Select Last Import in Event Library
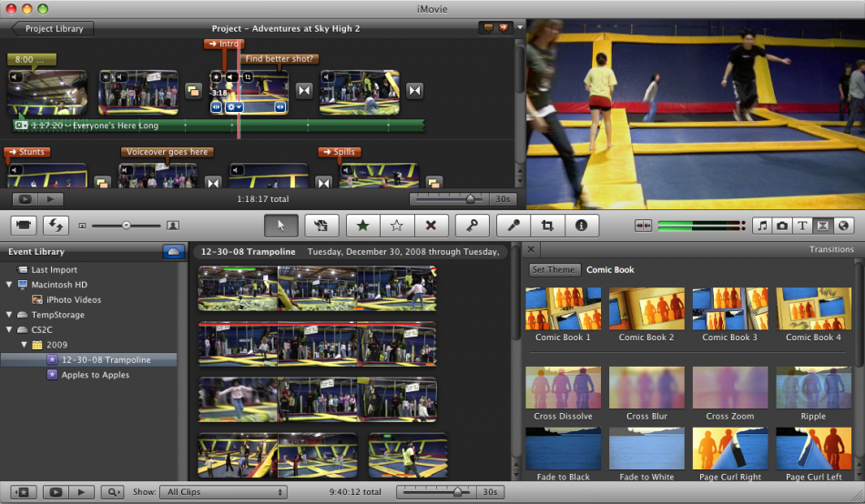The image size is (865, 504). pyautogui.click(x=54, y=269)
